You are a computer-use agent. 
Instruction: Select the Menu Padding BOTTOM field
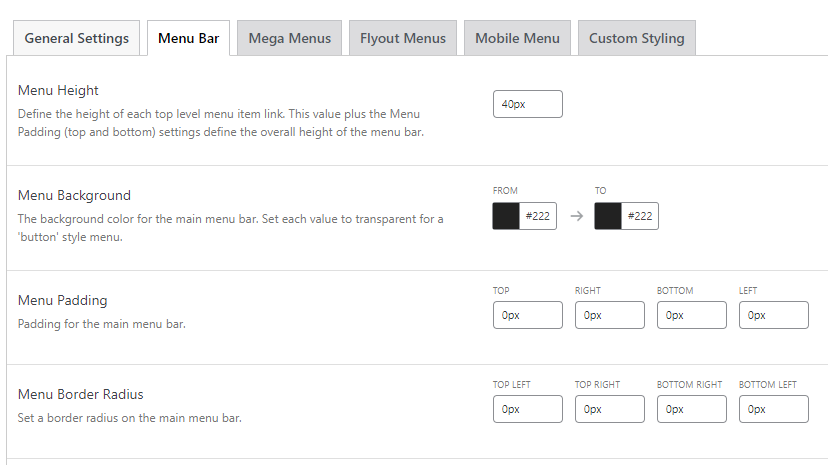click(691, 315)
